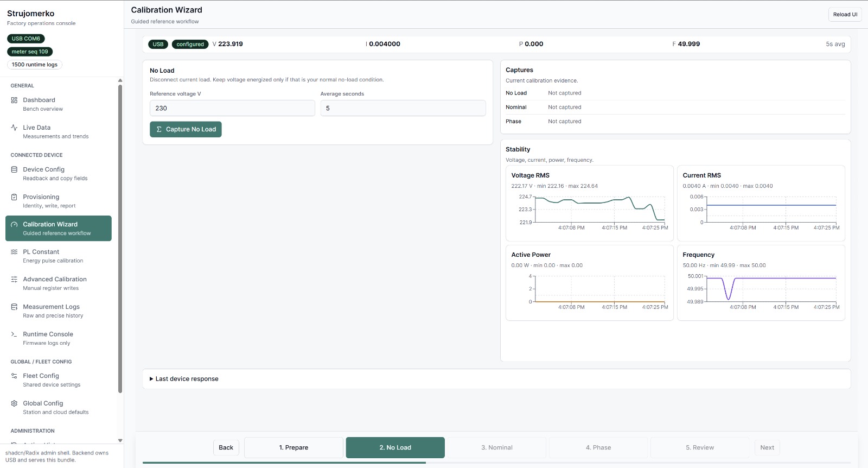Screen dimensions: 868x468
Task: Click the No Load row in Captures
Action: (x=675, y=93)
